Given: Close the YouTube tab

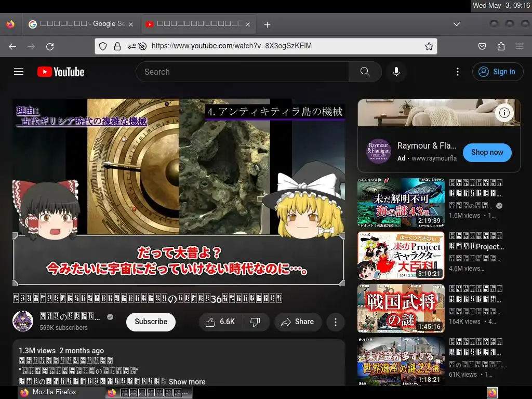Looking at the screenshot, I should (x=248, y=24).
